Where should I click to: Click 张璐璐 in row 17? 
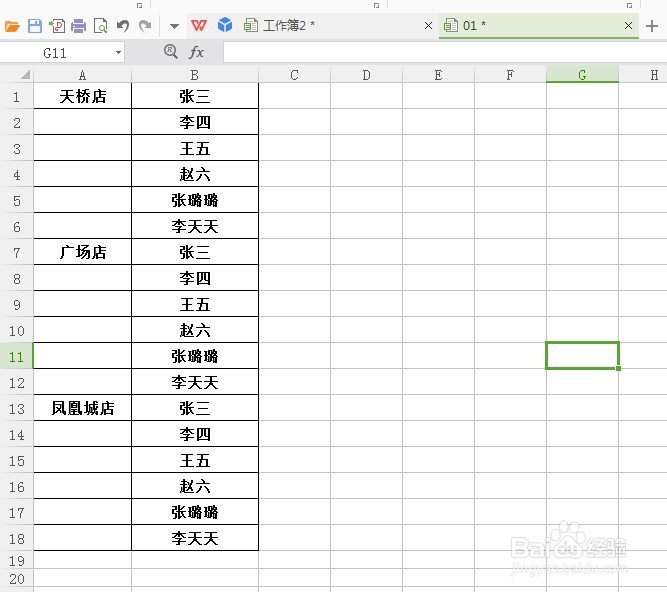(x=195, y=512)
